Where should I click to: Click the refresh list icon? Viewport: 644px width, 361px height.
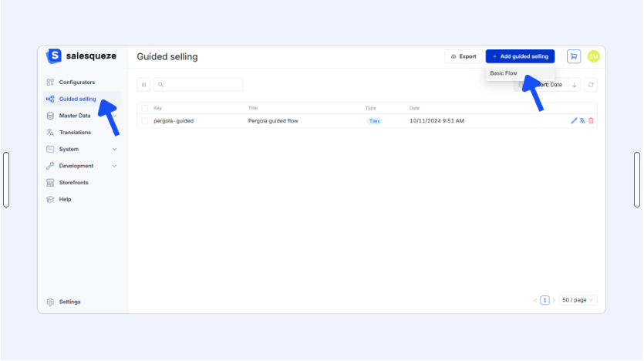click(x=591, y=85)
